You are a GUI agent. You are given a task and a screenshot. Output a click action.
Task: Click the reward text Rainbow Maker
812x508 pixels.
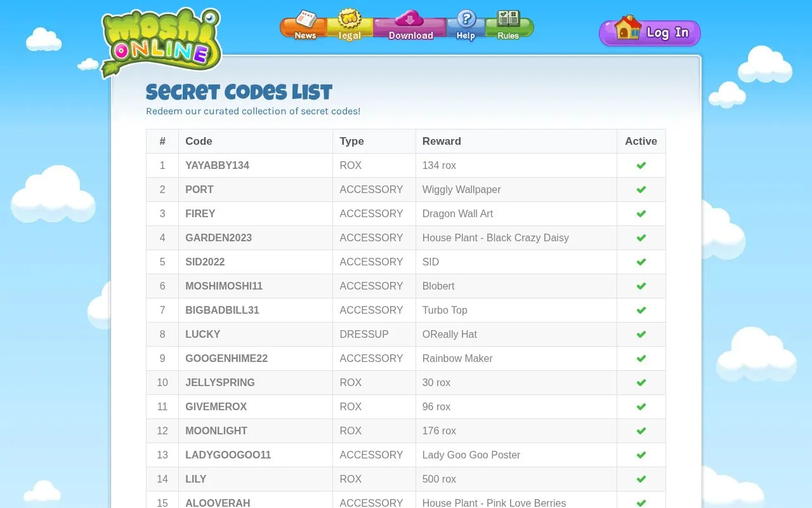457,358
